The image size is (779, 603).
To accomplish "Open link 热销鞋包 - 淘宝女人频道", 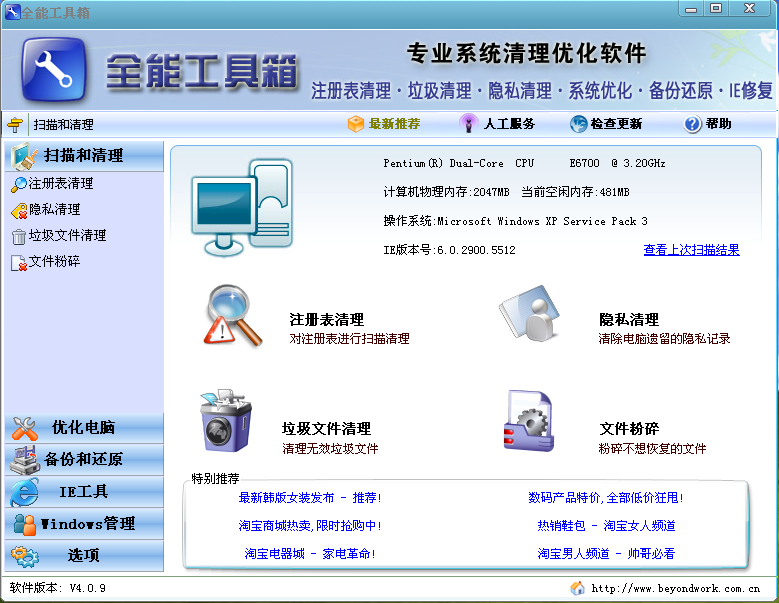I will tap(606, 526).
